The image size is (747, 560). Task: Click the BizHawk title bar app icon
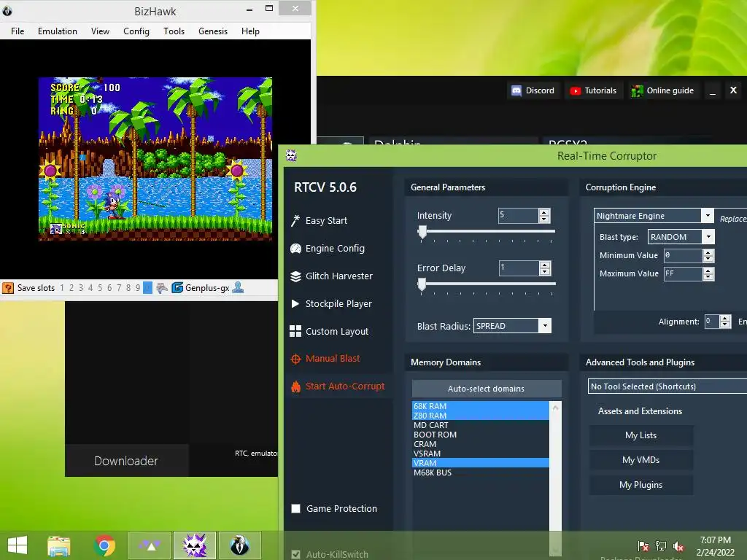tap(7, 10)
